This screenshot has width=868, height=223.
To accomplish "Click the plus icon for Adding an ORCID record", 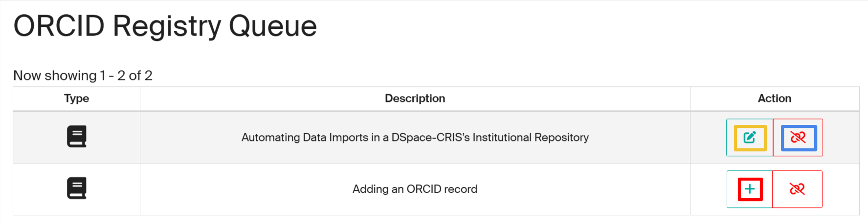I will point(750,189).
